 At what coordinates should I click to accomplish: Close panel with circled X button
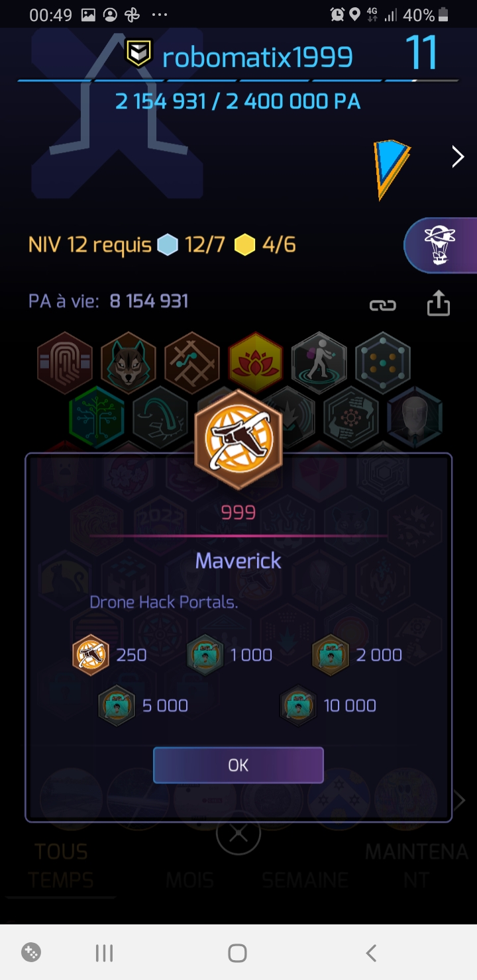(238, 834)
